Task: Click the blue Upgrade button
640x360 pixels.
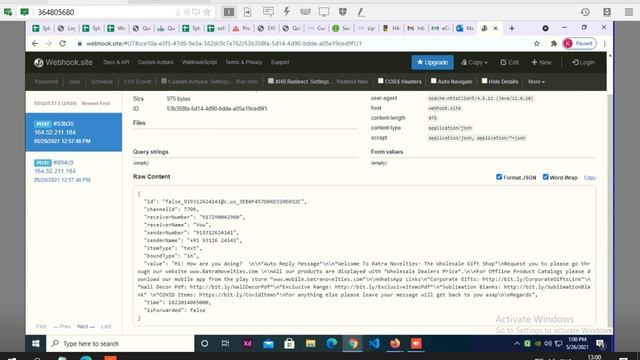Action: pos(432,62)
